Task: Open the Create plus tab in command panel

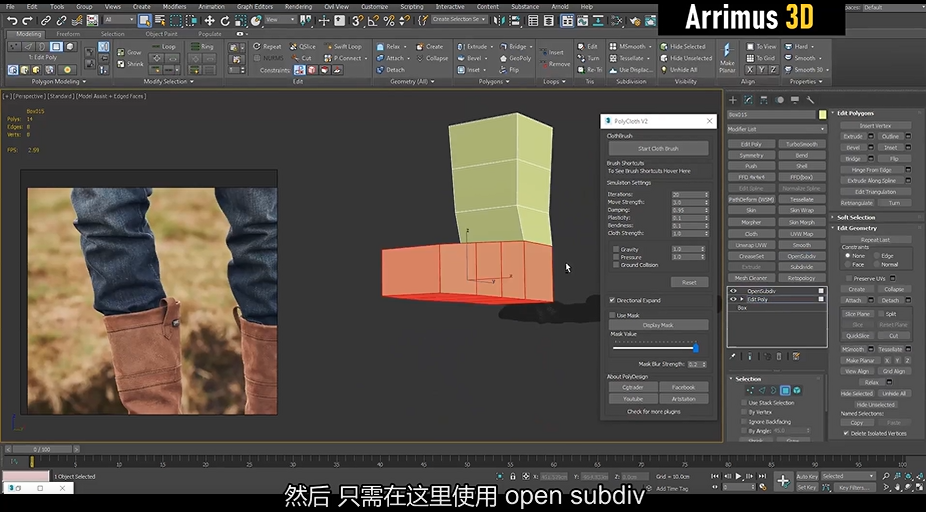Action: tap(733, 100)
